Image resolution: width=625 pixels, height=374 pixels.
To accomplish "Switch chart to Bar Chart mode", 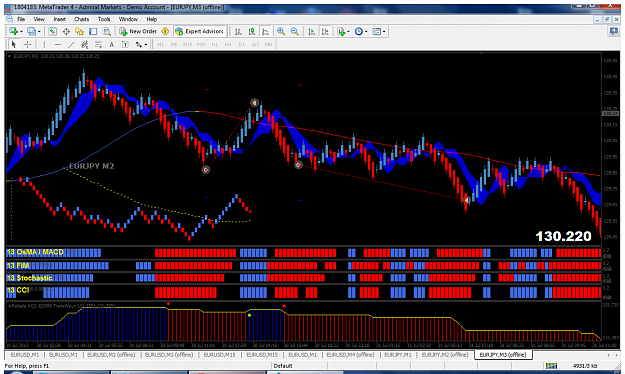I will tap(238, 31).
